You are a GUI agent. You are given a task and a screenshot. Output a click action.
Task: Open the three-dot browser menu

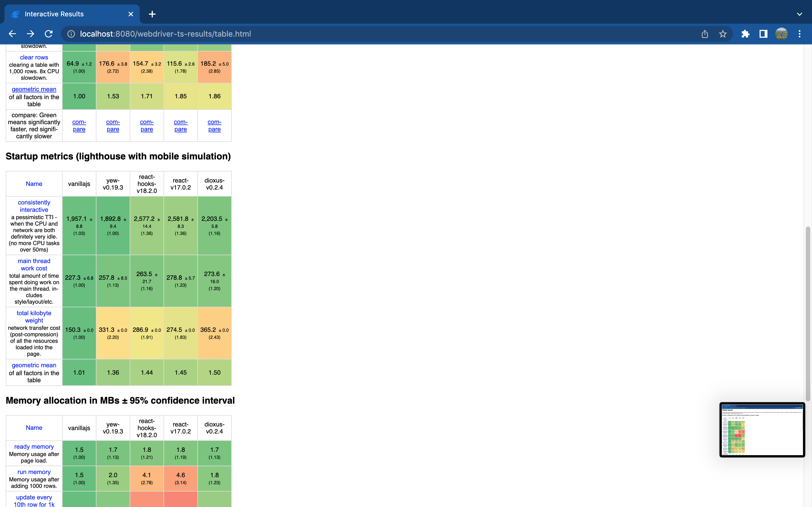[800, 34]
